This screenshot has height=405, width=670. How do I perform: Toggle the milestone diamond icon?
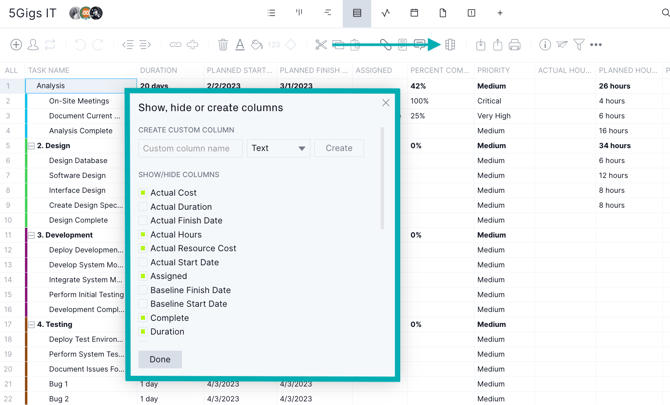click(x=291, y=44)
